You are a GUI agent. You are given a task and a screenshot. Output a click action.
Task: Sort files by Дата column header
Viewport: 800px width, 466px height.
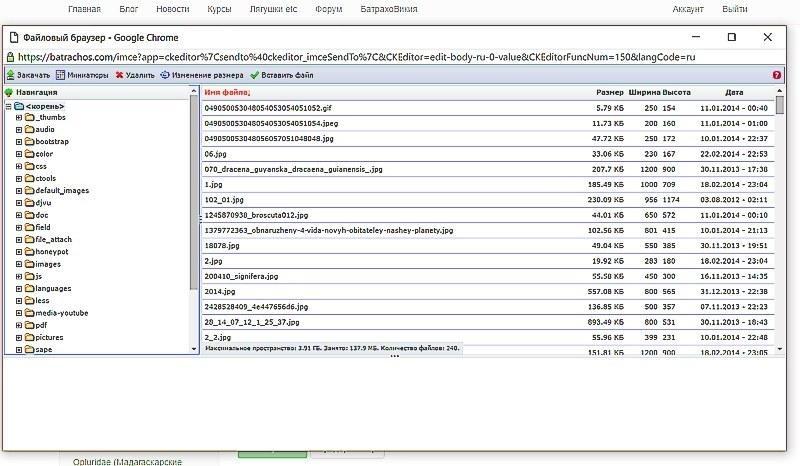tap(734, 92)
